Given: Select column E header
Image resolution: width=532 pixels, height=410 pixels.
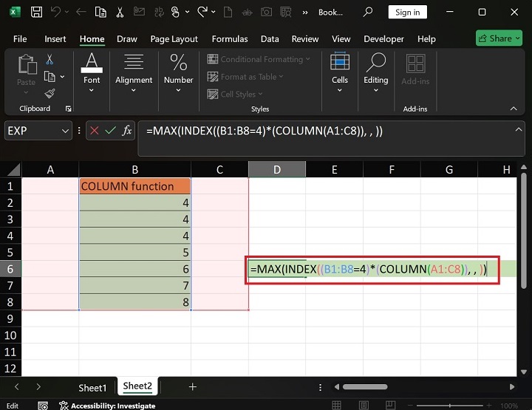Looking at the screenshot, I should tap(334, 169).
